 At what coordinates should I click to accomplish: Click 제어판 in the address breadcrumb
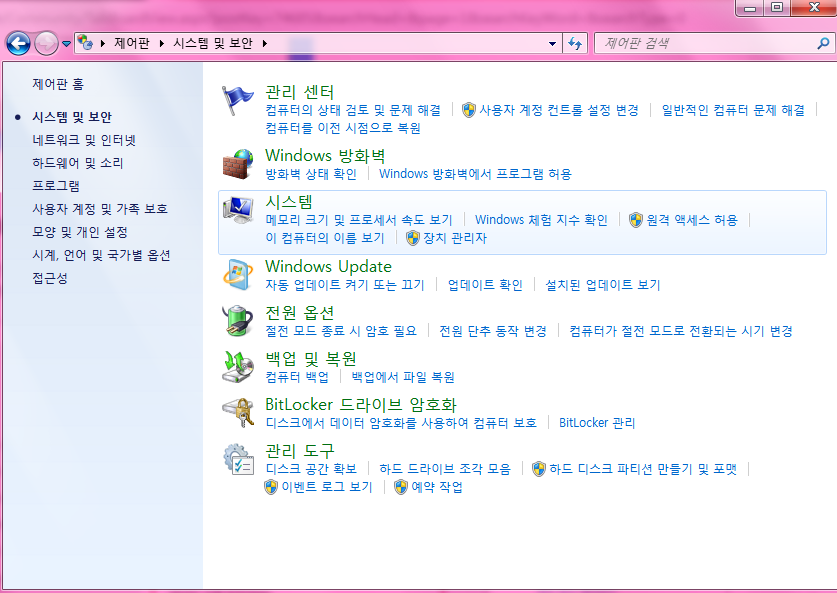[x=132, y=43]
